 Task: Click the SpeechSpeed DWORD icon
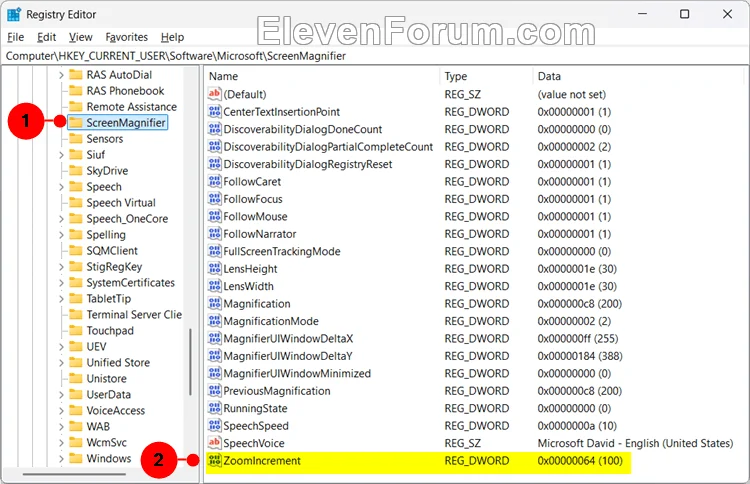pyautogui.click(x=215, y=425)
